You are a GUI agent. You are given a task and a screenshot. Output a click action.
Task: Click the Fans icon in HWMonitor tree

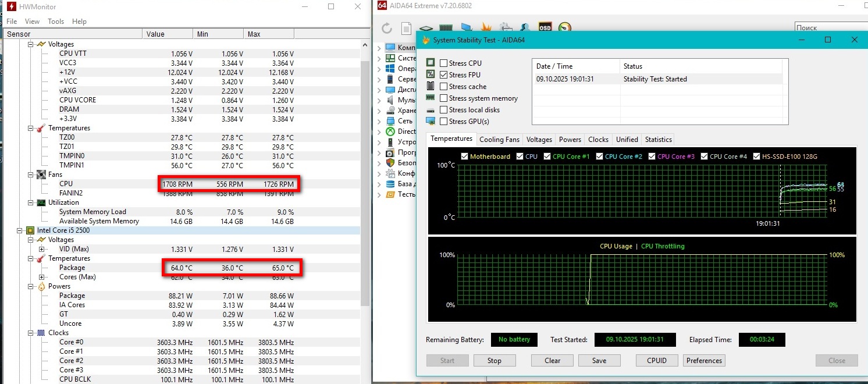[41, 175]
